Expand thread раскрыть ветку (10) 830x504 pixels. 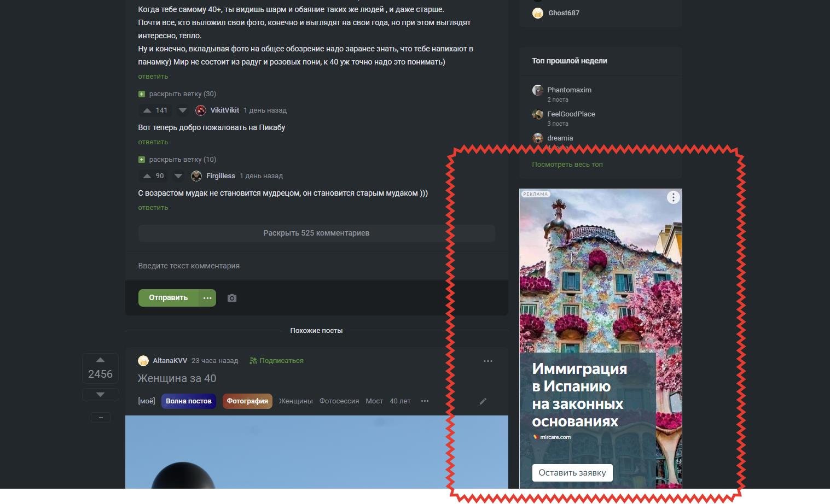[178, 159]
